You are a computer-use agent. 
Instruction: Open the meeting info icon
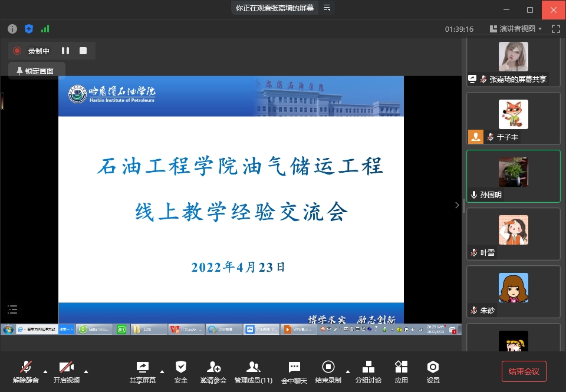click(x=12, y=28)
